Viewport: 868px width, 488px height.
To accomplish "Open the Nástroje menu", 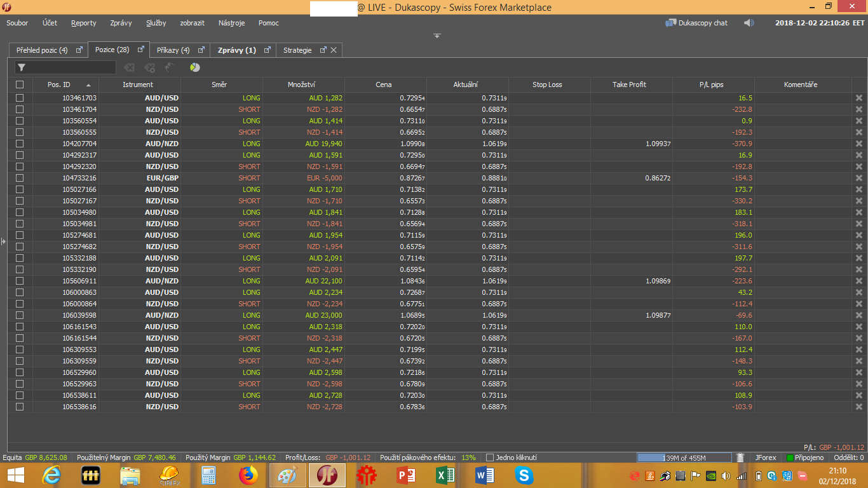I will pos(231,23).
